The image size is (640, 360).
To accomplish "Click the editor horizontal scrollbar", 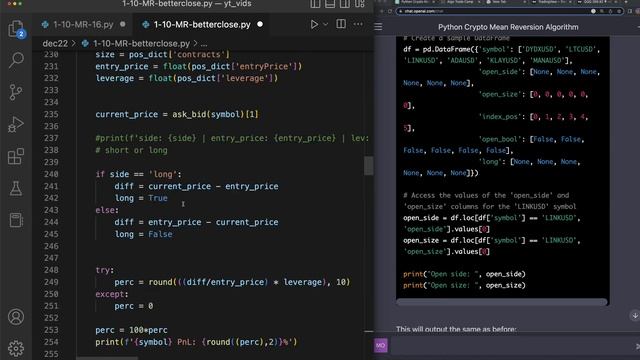I will coord(107,358).
